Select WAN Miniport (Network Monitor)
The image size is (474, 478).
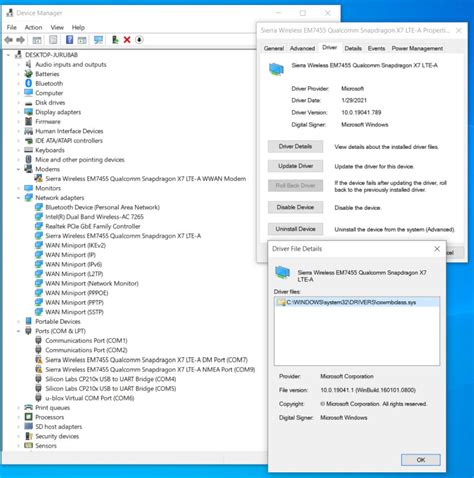pos(92,283)
